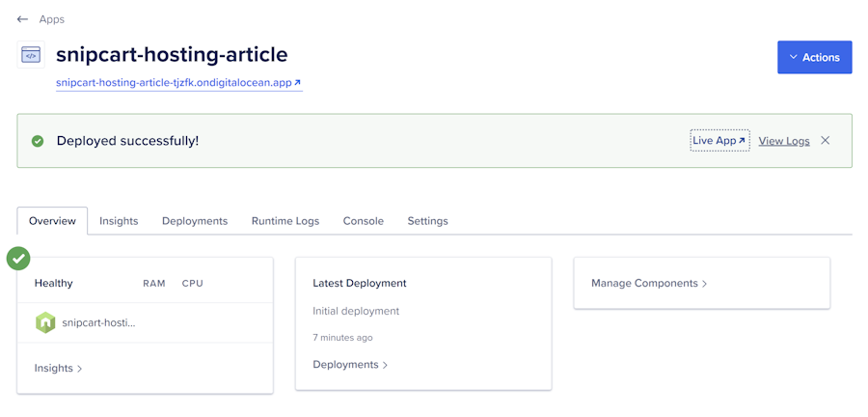This screenshot has width=868, height=417.
Task: Click the RAM column header
Action: click(x=154, y=284)
